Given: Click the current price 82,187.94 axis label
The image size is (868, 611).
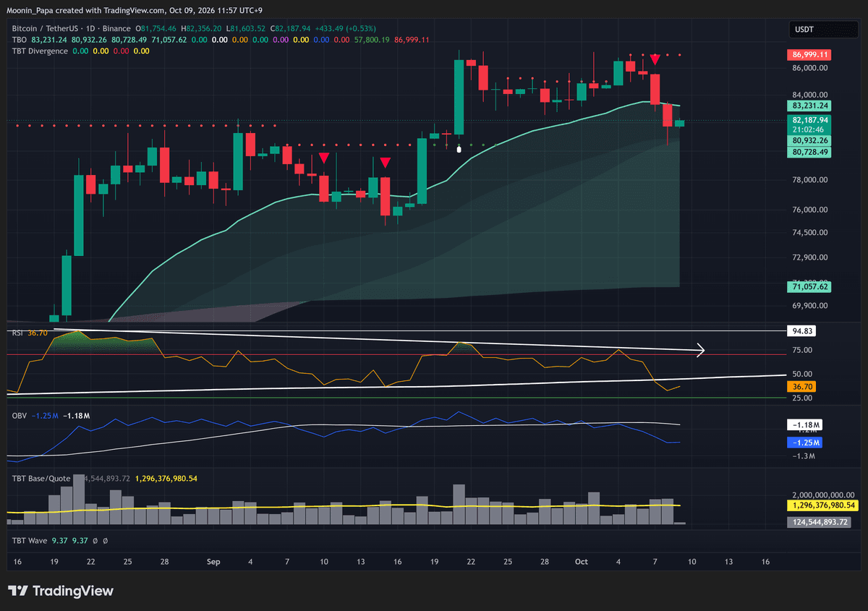Looking at the screenshot, I should coord(810,119).
